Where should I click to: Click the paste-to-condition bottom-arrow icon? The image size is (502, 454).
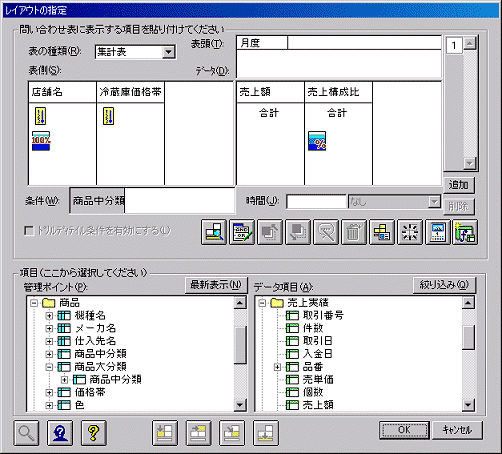pos(266,433)
